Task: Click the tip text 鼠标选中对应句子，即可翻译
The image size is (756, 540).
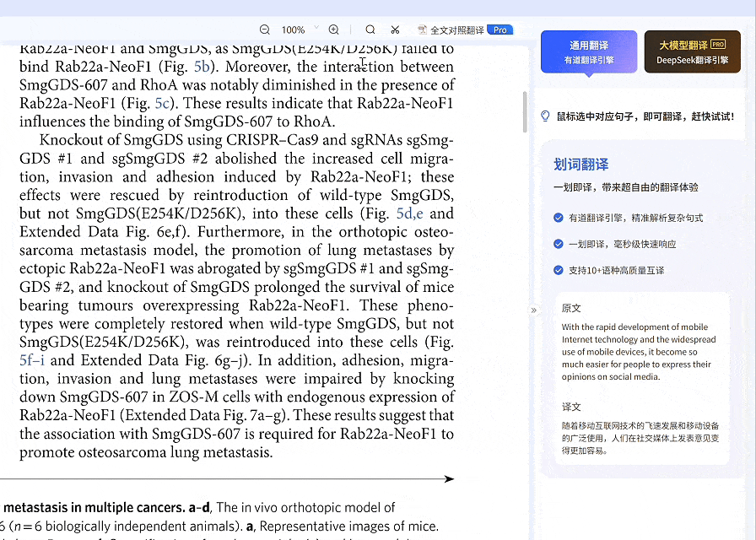Action: coord(645,116)
